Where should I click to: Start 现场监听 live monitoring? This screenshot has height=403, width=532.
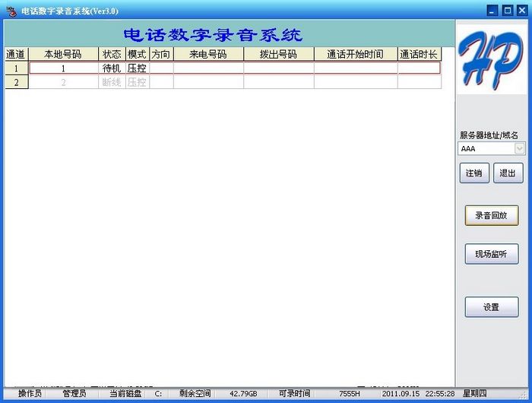(x=491, y=254)
